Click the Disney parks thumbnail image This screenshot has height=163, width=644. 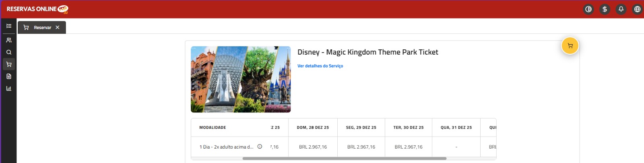tap(241, 79)
